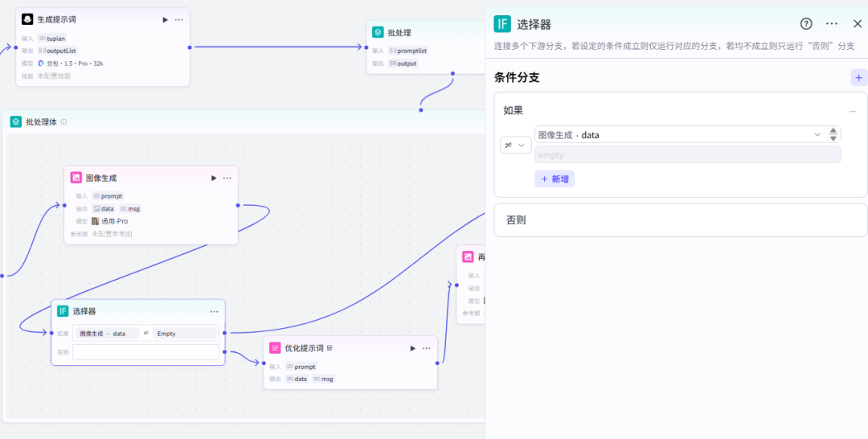Click the promptlist input tag
This screenshot has width=868, height=439.
tap(408, 51)
